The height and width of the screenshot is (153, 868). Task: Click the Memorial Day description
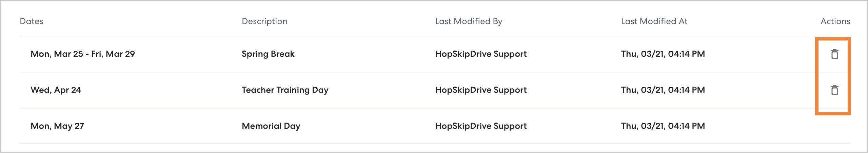(x=271, y=126)
